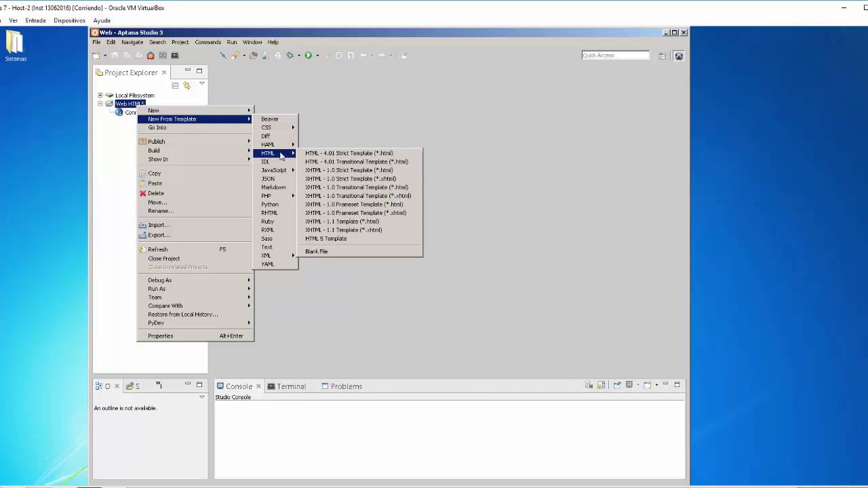Switch to the Terminal tab
868x488 pixels.
[x=286, y=386]
